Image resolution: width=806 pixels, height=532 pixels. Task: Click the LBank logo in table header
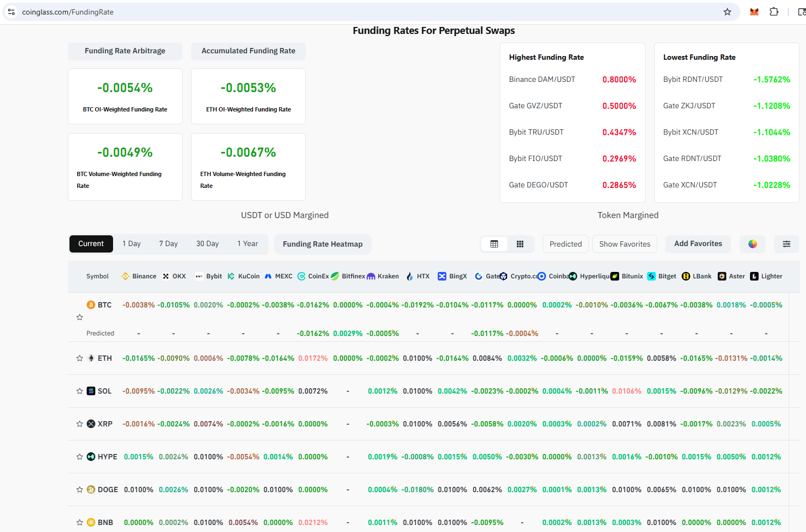686,276
